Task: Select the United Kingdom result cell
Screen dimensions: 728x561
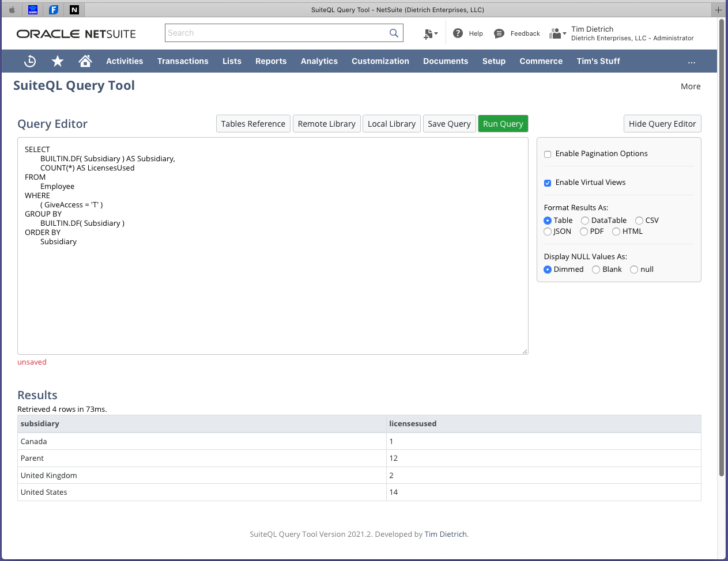Action: 202,476
